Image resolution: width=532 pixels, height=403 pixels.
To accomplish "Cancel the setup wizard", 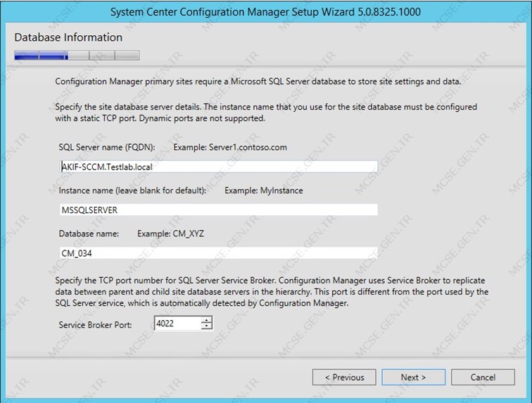I will click(483, 377).
